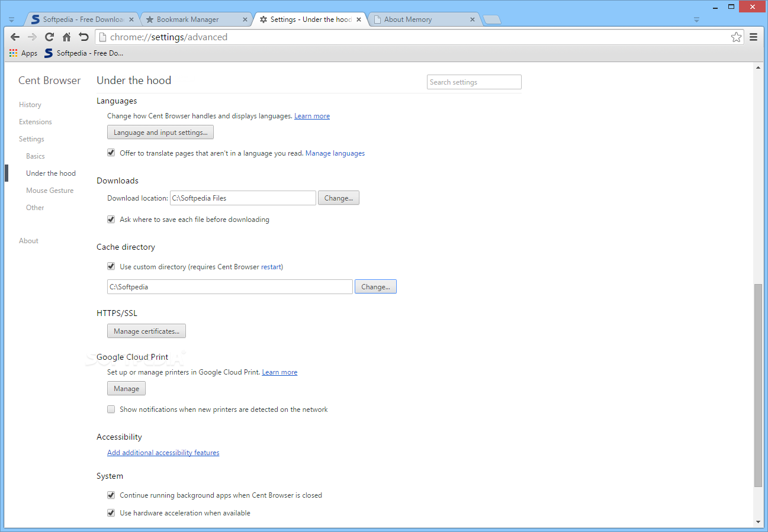
Task: Open Extensions in the sidebar
Action: pyautogui.click(x=36, y=122)
